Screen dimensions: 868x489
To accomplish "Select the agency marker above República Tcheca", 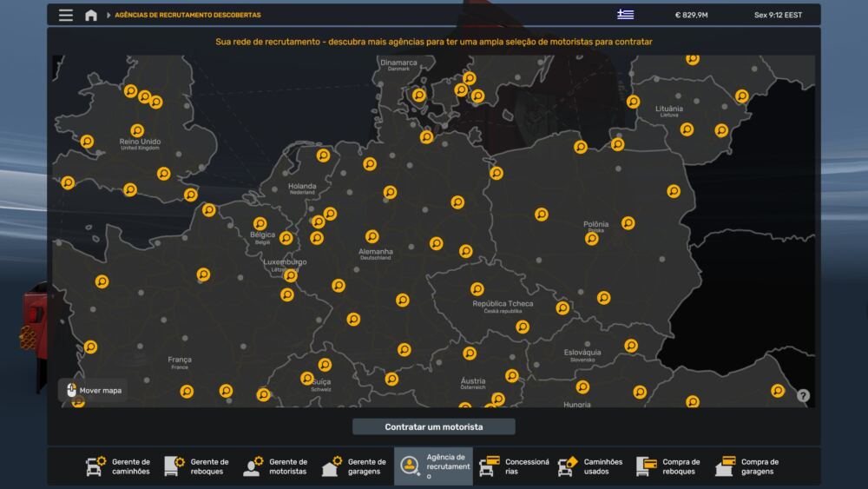I will pos(477,289).
